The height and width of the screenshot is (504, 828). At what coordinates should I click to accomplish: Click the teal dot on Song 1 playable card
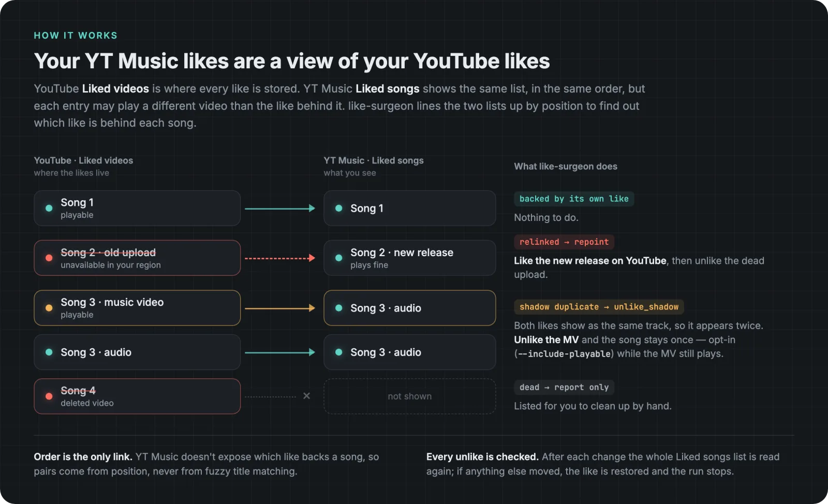point(49,208)
